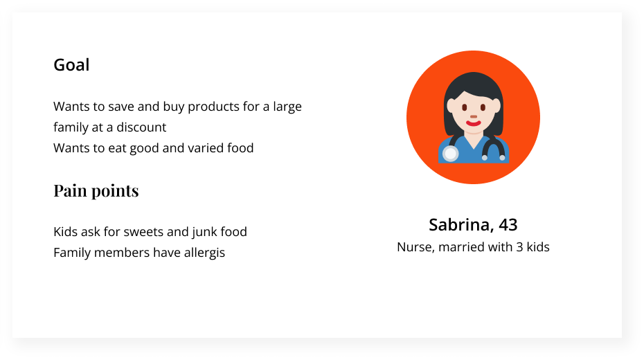This screenshot has width=644, height=360.
Task: Click the "Goal" heading
Action: 71,65
